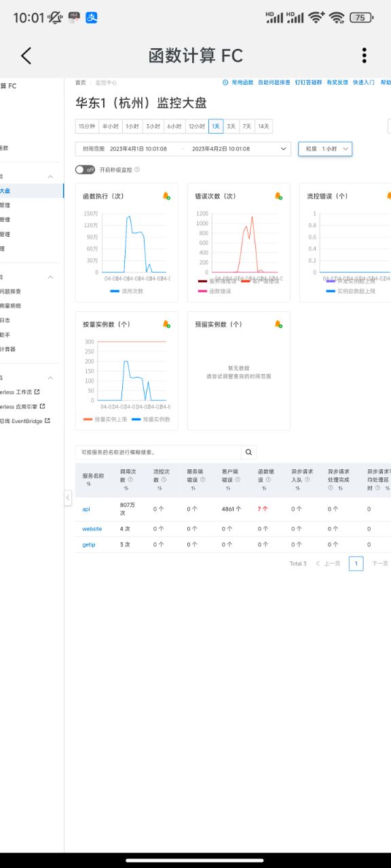This screenshot has height=868, width=391.
Task: Sort table by 调用次数 column
Action: pyautogui.click(x=126, y=488)
